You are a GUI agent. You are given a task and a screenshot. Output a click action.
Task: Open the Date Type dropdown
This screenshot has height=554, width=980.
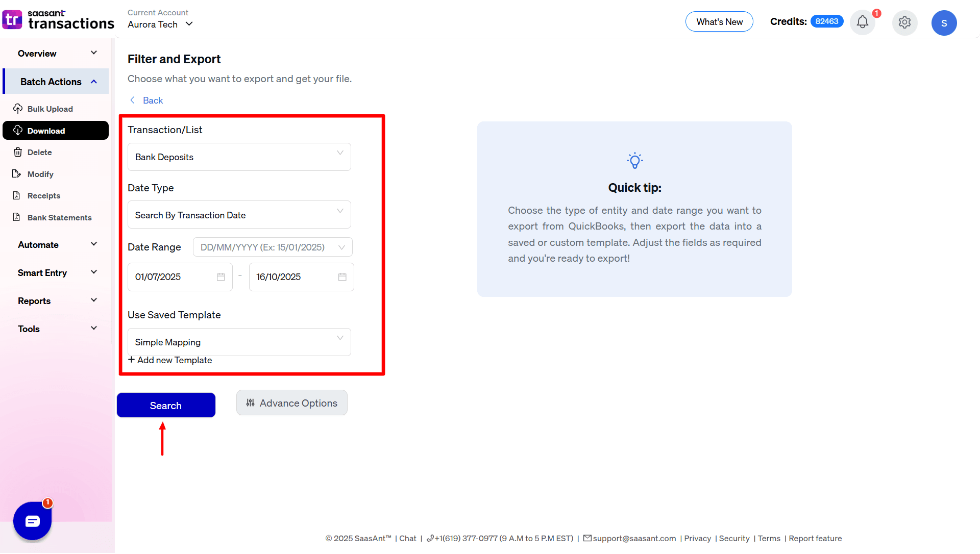(x=239, y=215)
